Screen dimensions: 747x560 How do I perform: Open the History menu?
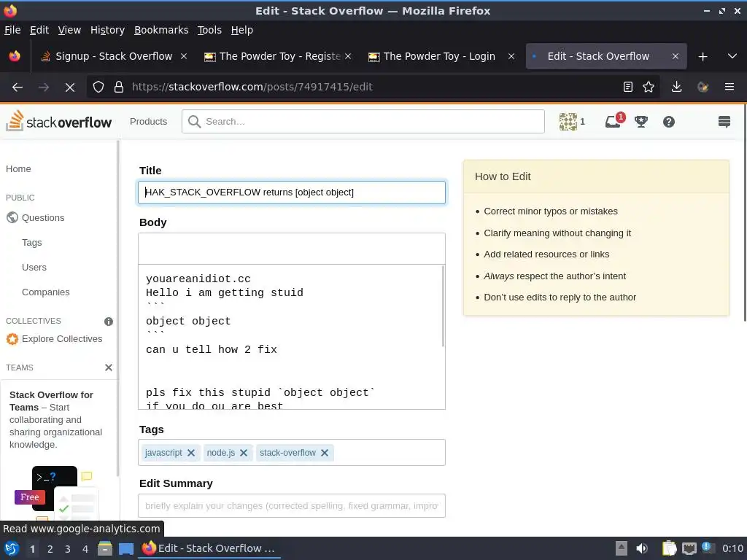(107, 30)
